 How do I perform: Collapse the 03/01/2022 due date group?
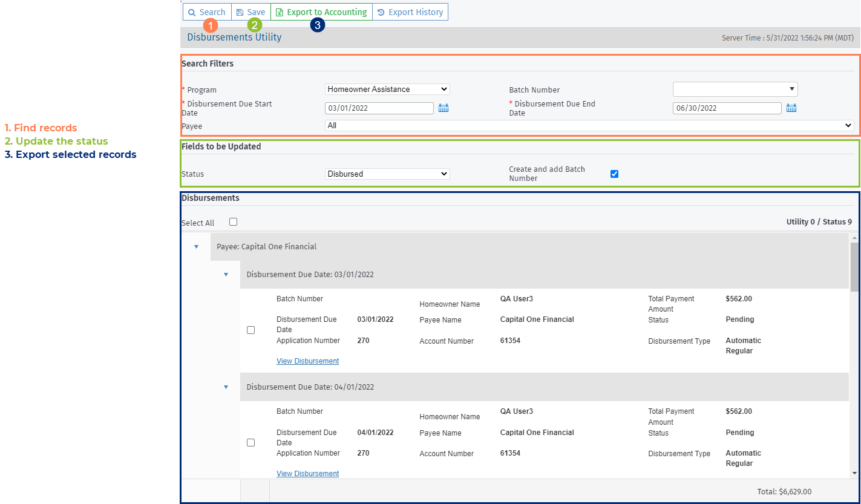226,275
